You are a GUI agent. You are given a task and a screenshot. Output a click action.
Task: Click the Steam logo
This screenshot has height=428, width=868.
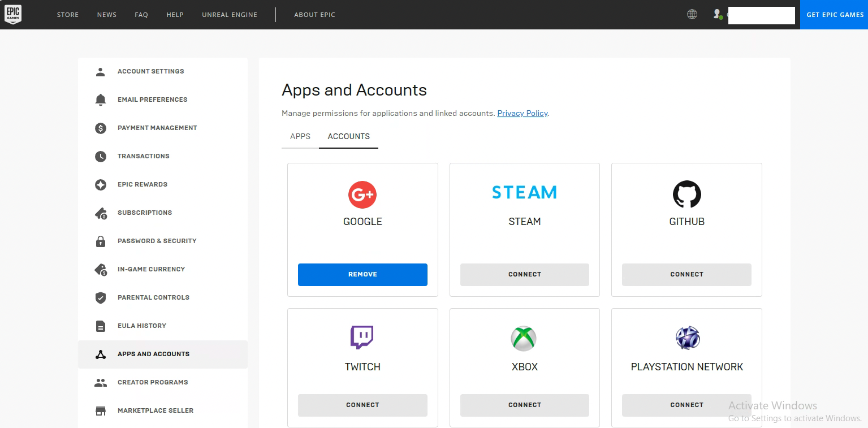[524, 192]
